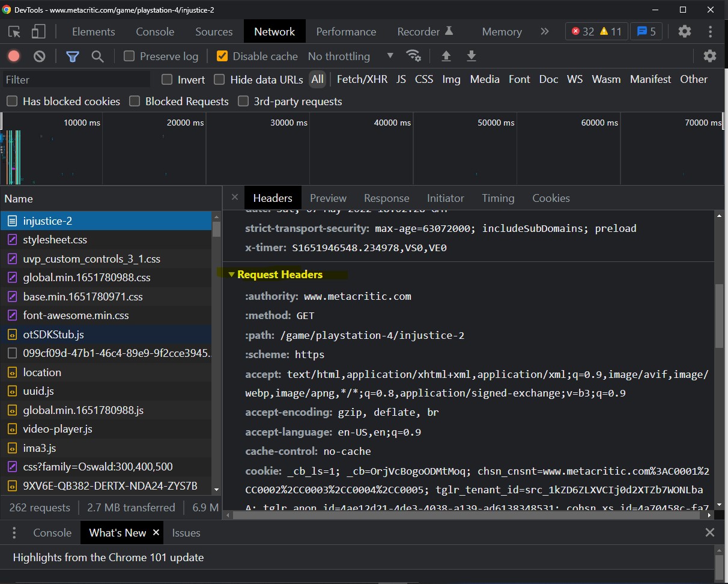Viewport: 728px width, 584px height.
Task: Filter by CSS requests
Action: [424, 79]
